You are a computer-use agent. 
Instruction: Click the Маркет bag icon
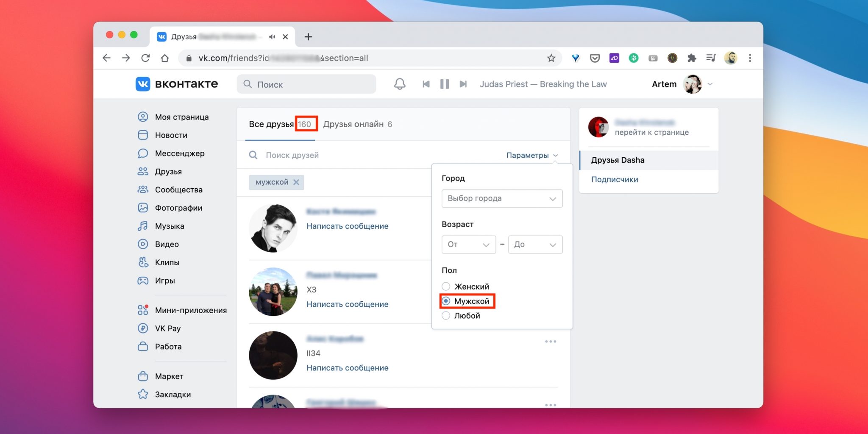(x=143, y=376)
